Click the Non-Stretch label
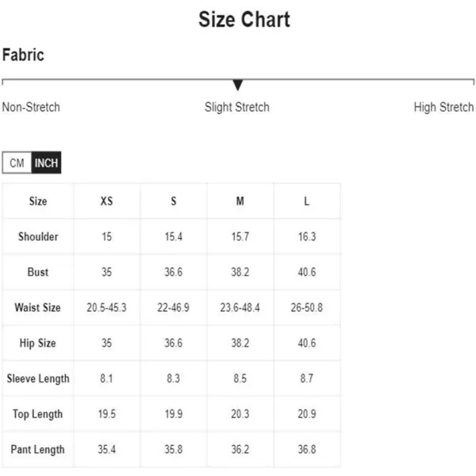Viewport: 476px width, 476px height. (31, 107)
